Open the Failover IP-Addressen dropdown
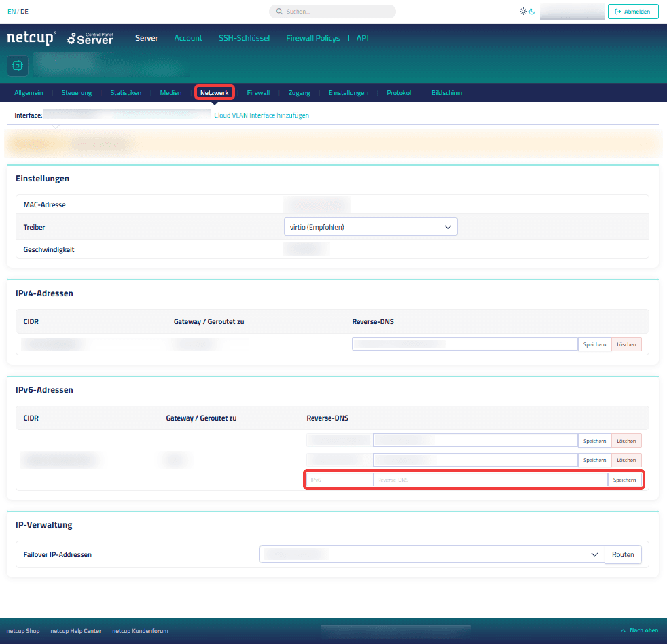Image resolution: width=667 pixels, height=644 pixels. pos(432,554)
